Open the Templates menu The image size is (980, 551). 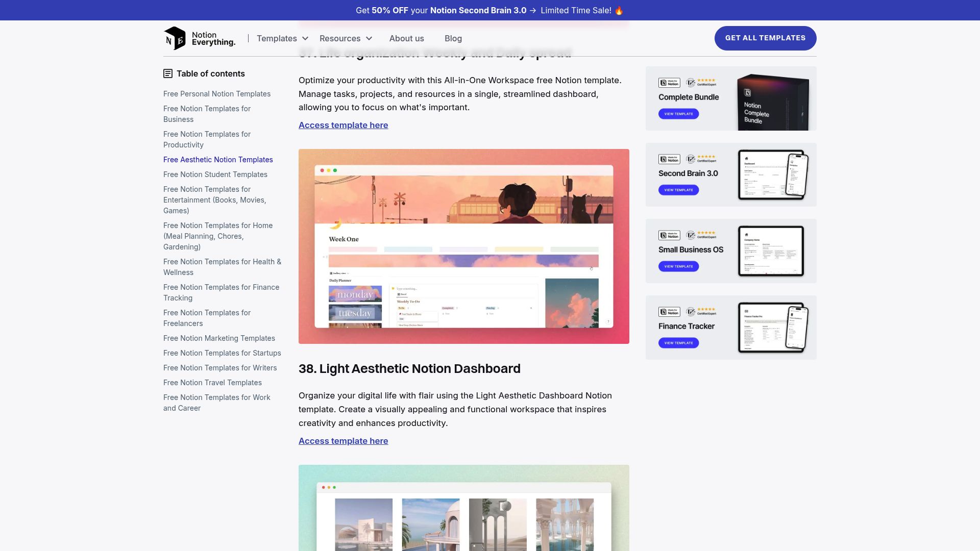277,38
